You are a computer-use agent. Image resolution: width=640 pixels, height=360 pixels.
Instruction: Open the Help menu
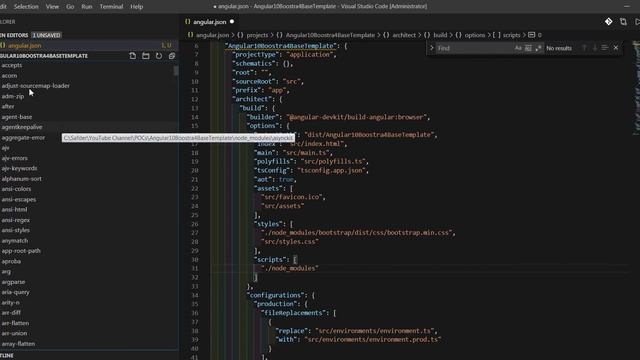click(x=137, y=7)
